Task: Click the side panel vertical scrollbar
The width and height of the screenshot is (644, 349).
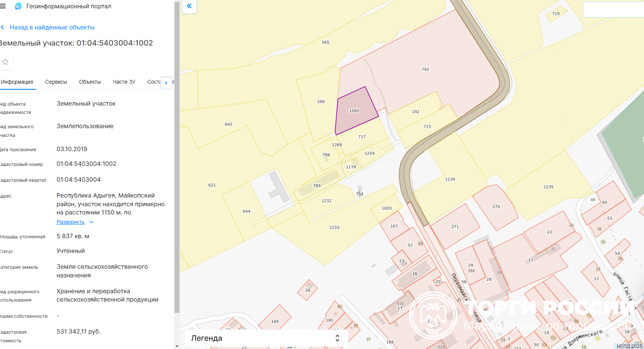Action: point(177,158)
